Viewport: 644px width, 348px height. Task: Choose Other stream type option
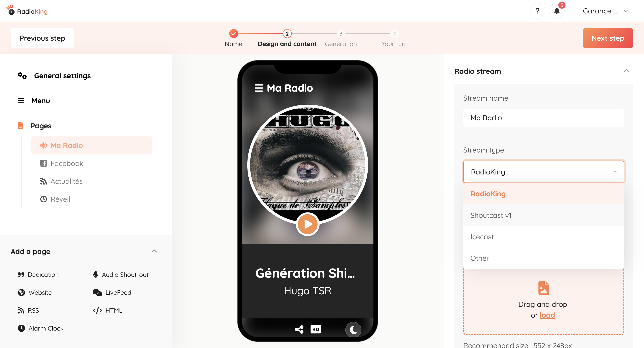pyautogui.click(x=544, y=258)
